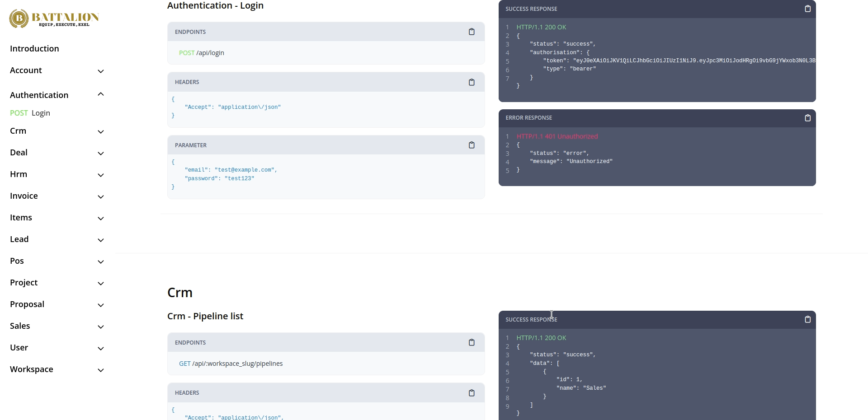
Task: Copy the Login parameter JSON
Action: click(472, 145)
